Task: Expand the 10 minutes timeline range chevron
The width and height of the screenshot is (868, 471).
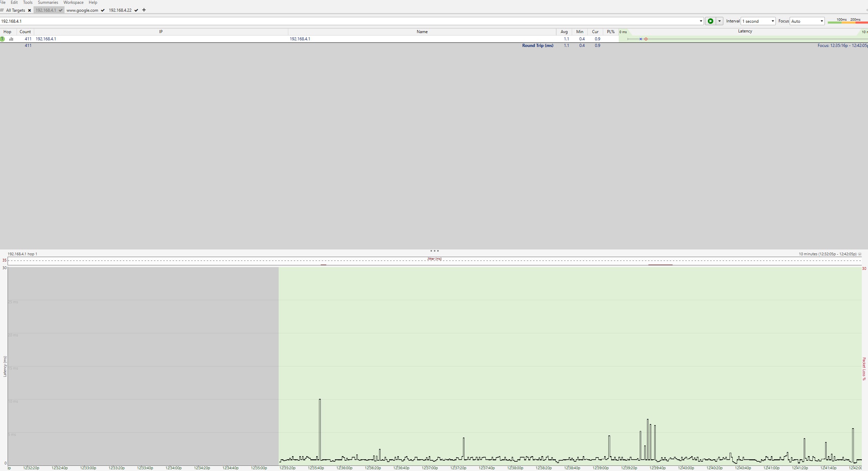Action: (860, 254)
